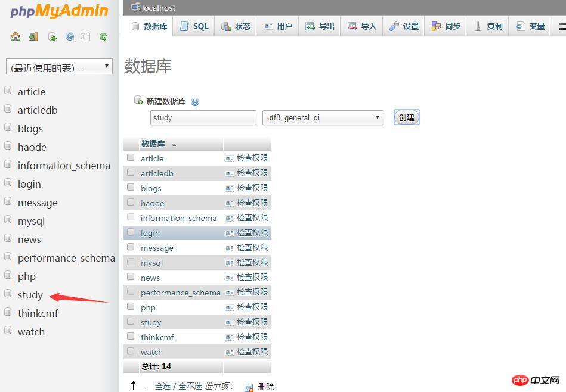This screenshot has width=566, height=392.
Task: Select the study database checkbox
Action: (x=131, y=322)
